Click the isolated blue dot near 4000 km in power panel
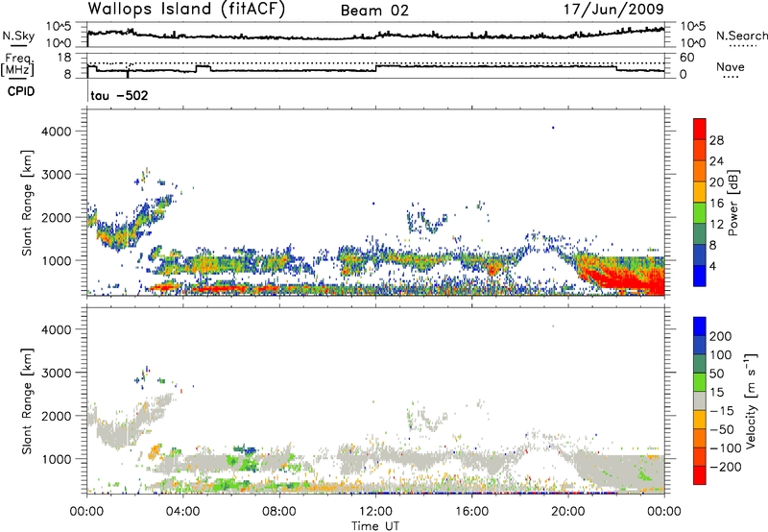The image size is (768, 532). [x=553, y=128]
